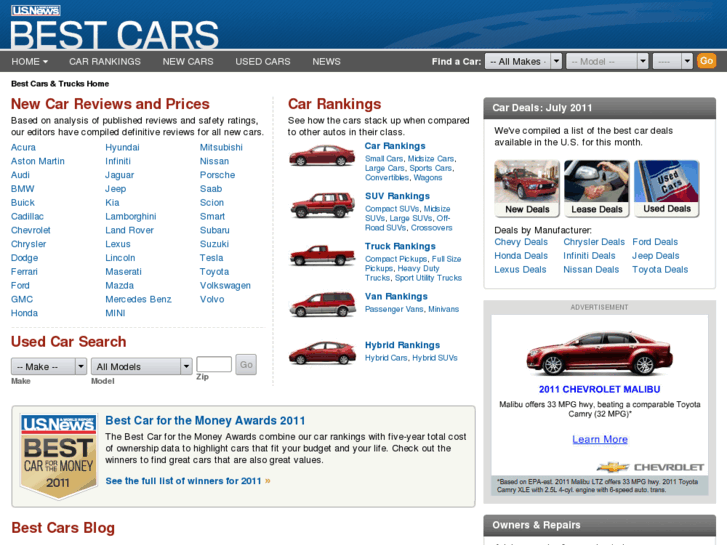The width and height of the screenshot is (727, 545).
Task: Open the Hybrid SUVs link
Action: (435, 358)
